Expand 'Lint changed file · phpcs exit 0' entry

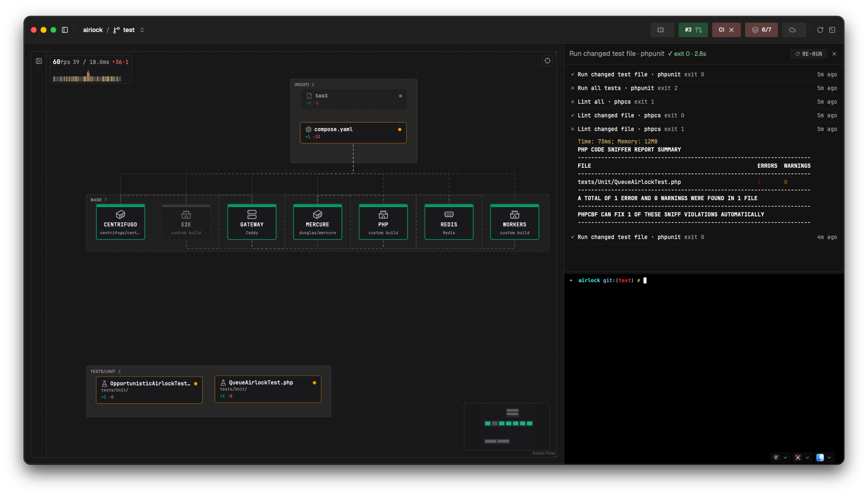[704, 116]
